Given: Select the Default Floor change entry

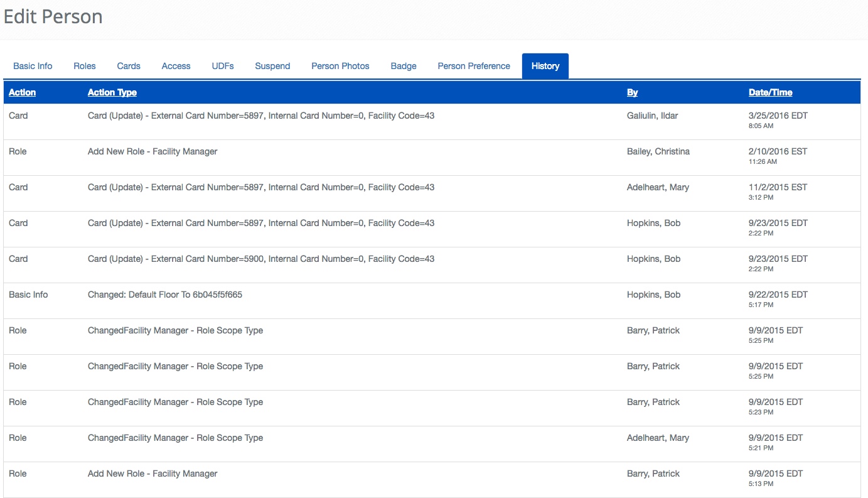Looking at the screenshot, I should (165, 295).
